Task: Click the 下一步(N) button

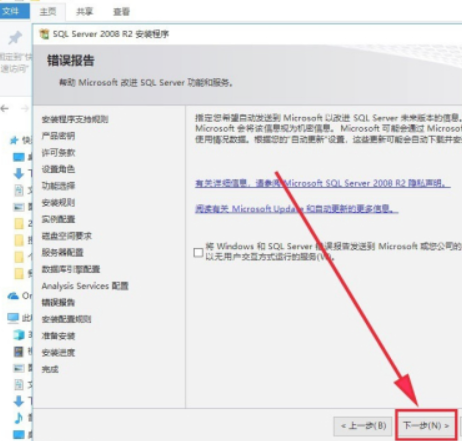Action: (x=426, y=425)
